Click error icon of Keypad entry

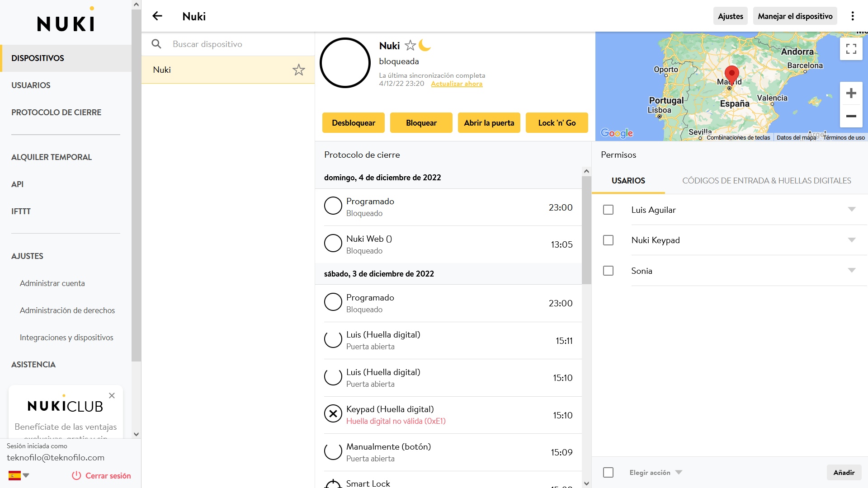click(x=333, y=413)
